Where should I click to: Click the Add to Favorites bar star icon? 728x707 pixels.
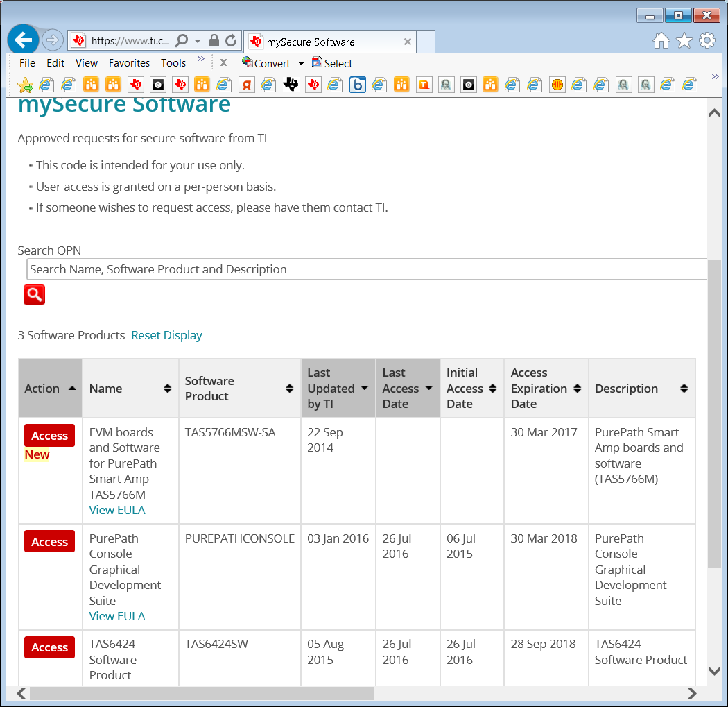click(x=25, y=85)
